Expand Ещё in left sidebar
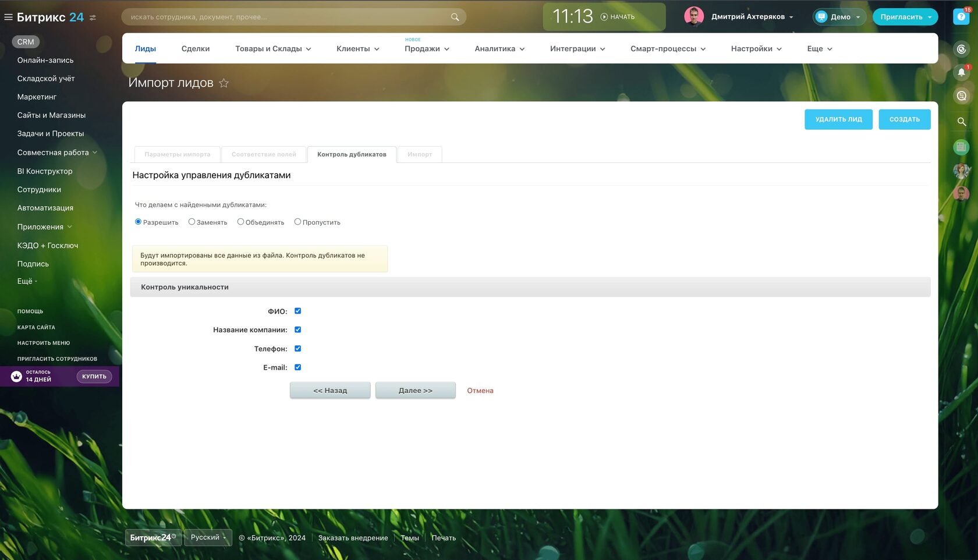 [x=27, y=281]
